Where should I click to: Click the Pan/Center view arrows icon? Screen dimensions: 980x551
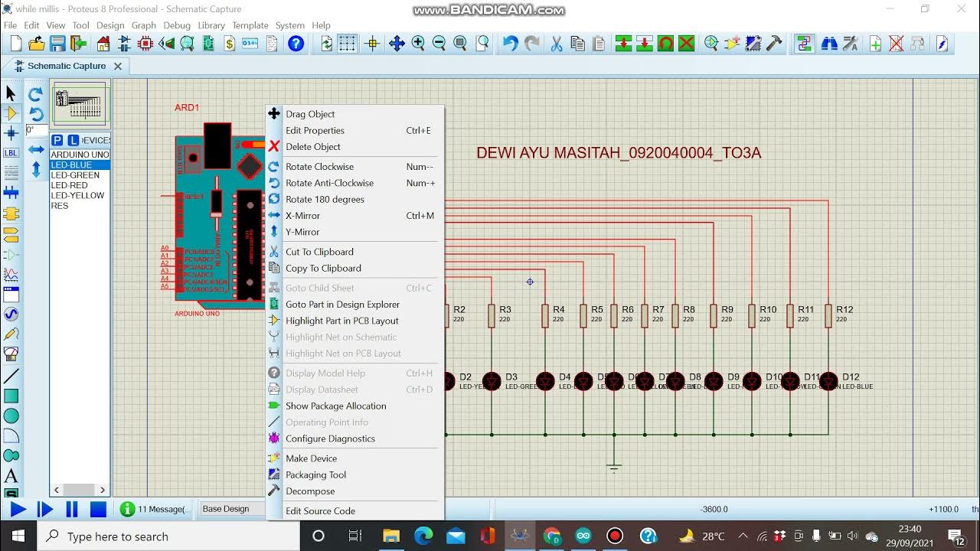(x=397, y=44)
